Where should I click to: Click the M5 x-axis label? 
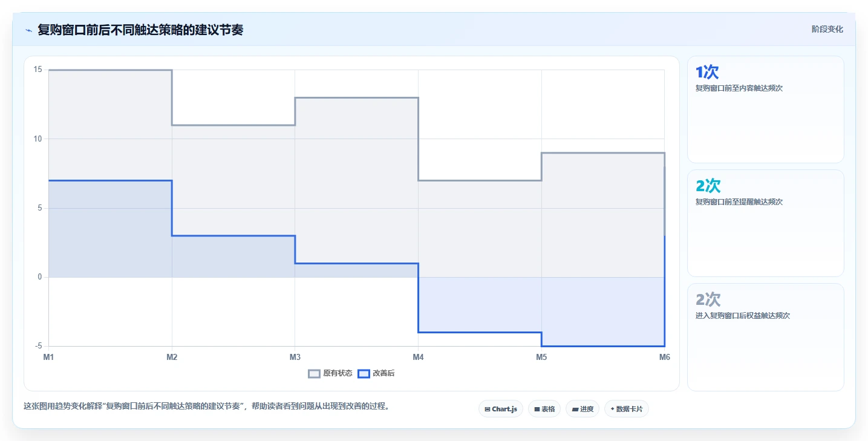pyautogui.click(x=541, y=357)
